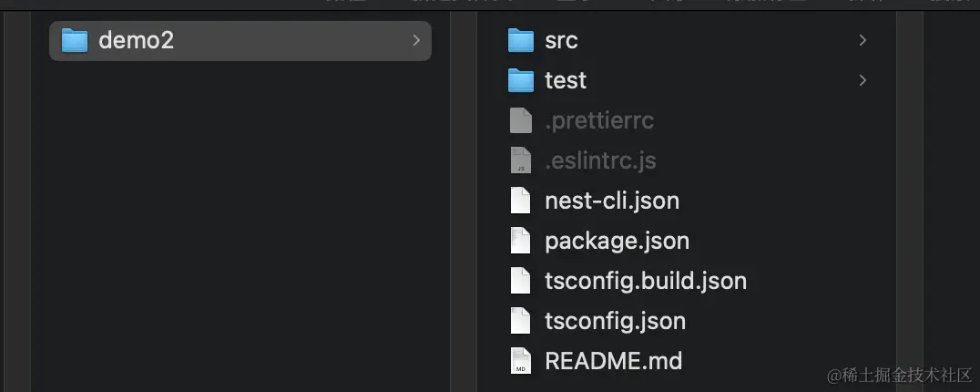Click the README.md markdown file icon

point(521,361)
